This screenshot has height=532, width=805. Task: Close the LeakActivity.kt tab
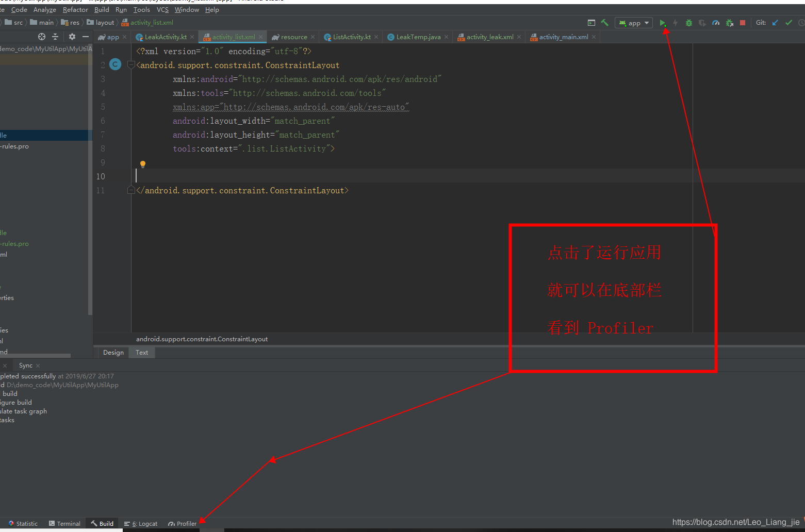(192, 37)
